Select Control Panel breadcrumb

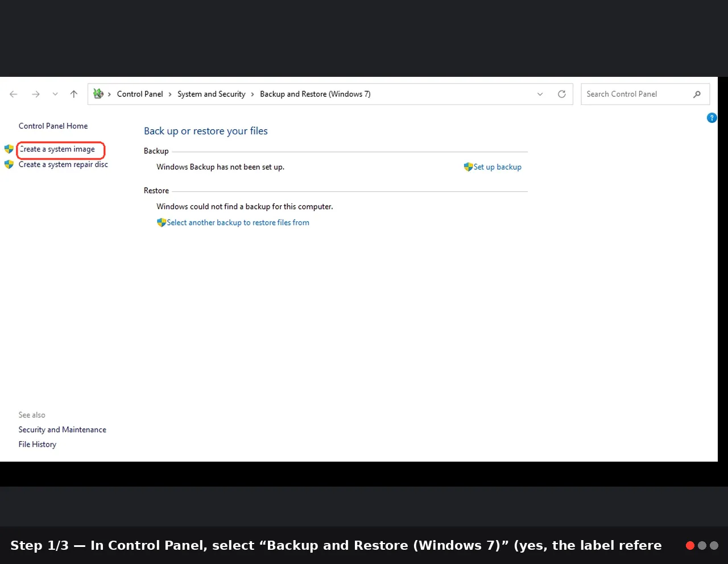point(140,94)
